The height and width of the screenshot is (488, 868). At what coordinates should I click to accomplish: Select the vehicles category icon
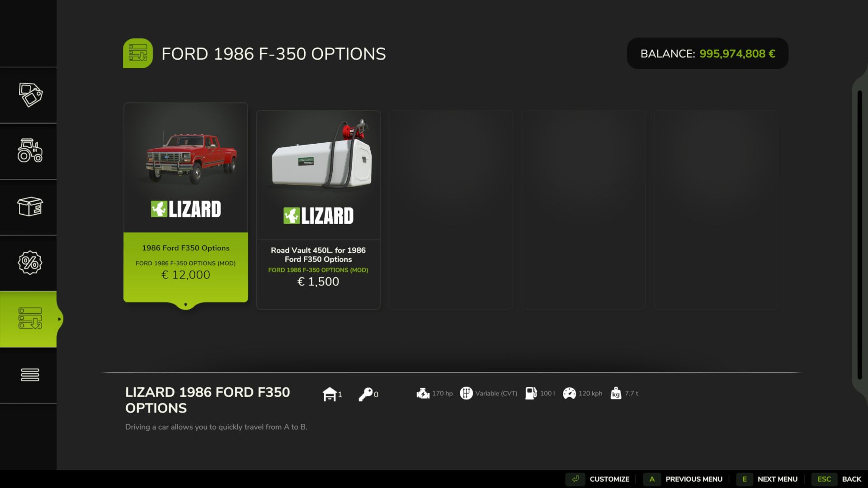pyautogui.click(x=29, y=152)
